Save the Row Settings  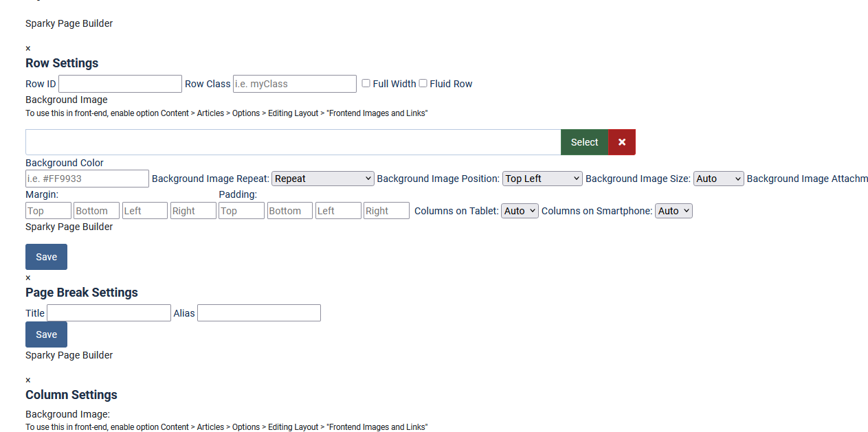coord(46,257)
